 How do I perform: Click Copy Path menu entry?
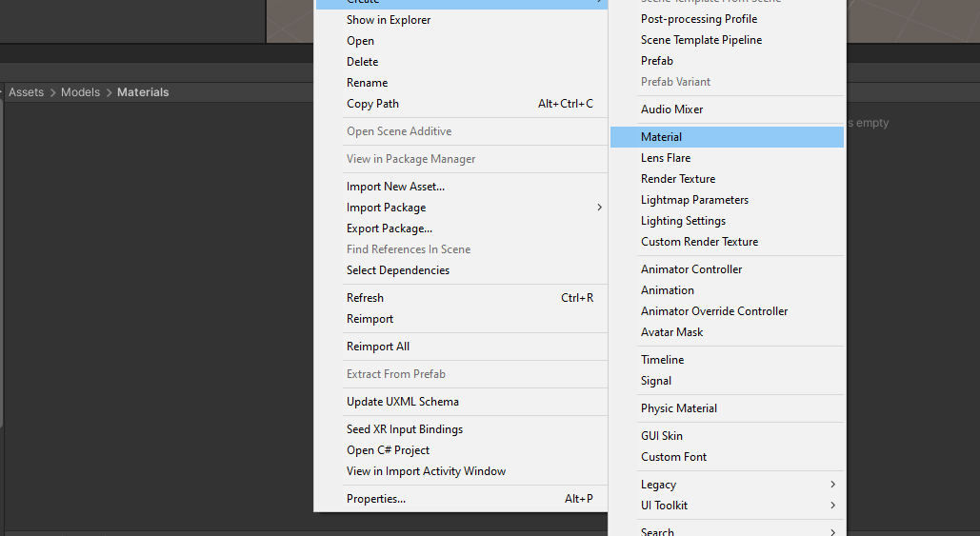click(x=372, y=104)
